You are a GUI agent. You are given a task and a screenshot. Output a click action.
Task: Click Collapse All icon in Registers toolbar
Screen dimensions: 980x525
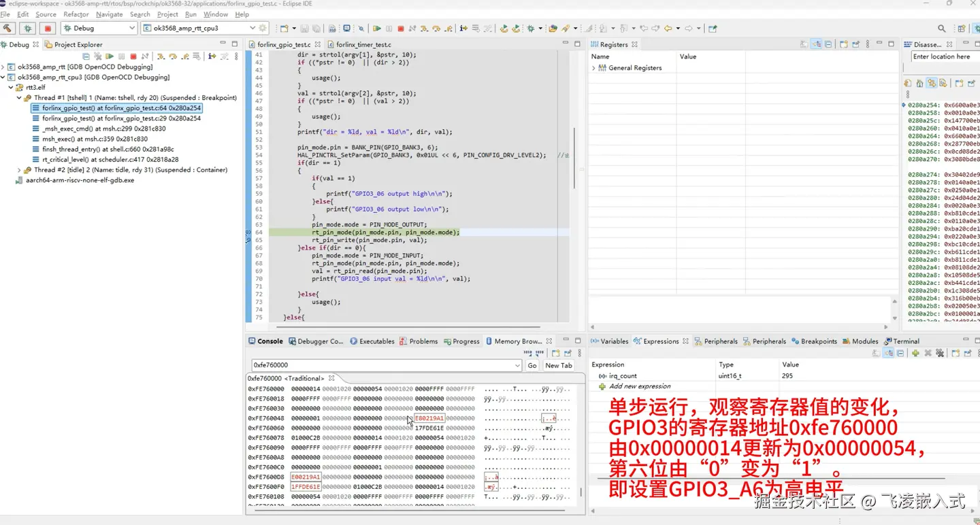828,44
